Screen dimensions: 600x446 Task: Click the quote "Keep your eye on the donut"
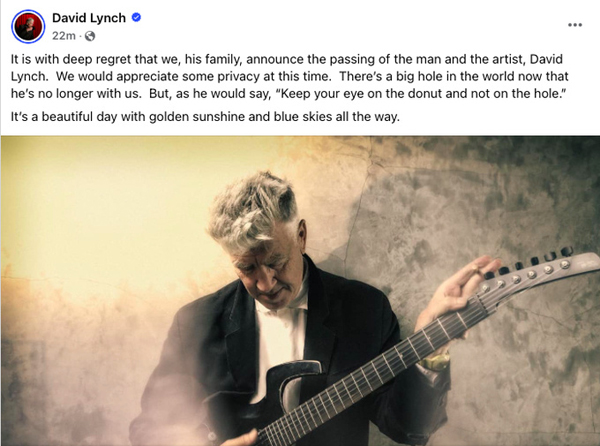click(x=421, y=94)
